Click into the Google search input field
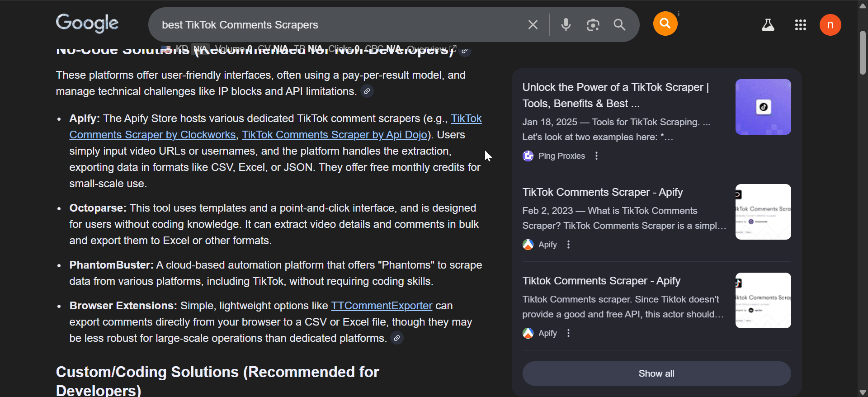This screenshot has height=397, width=868. click(x=339, y=25)
